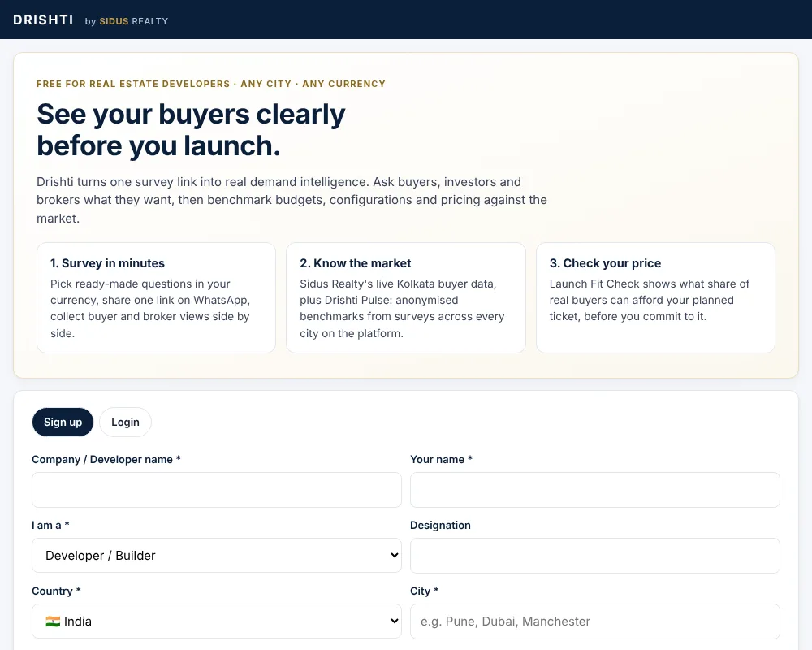Click the 'Sidus Realty's live Kolkata' description text
Image resolution: width=812 pixels, height=650 pixels.
(x=402, y=309)
